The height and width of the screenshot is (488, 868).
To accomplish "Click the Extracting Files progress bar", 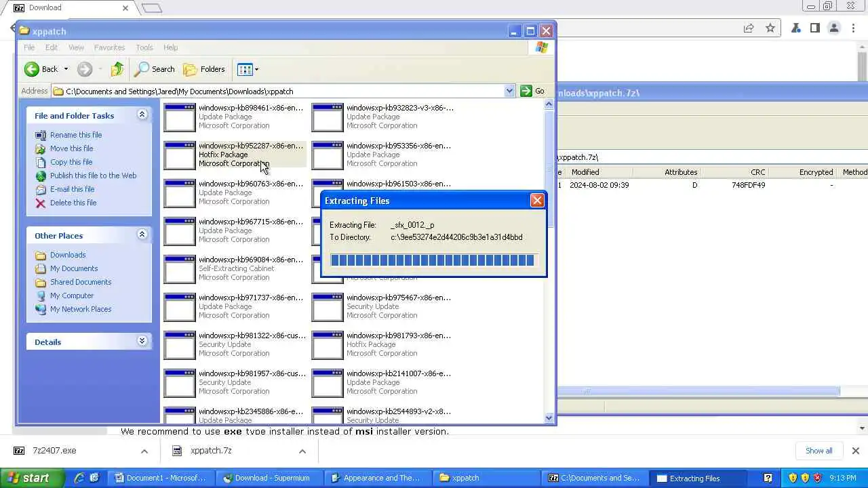I will [433, 260].
